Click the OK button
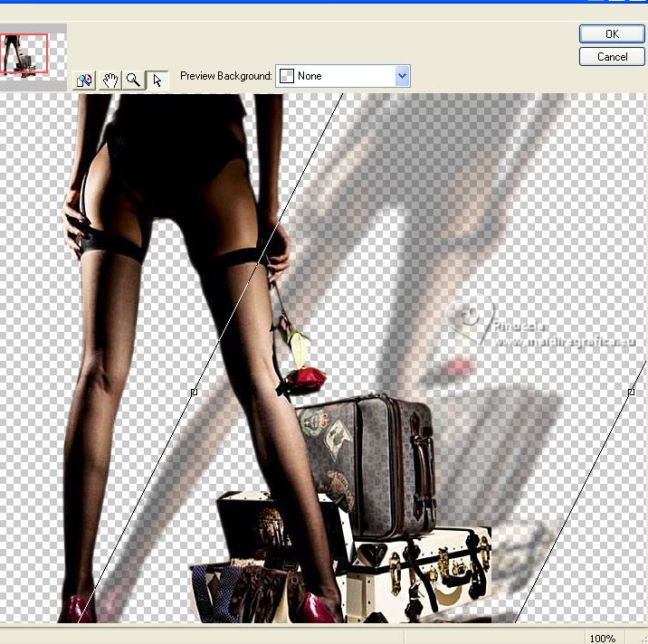The width and height of the screenshot is (648, 644). (612, 33)
